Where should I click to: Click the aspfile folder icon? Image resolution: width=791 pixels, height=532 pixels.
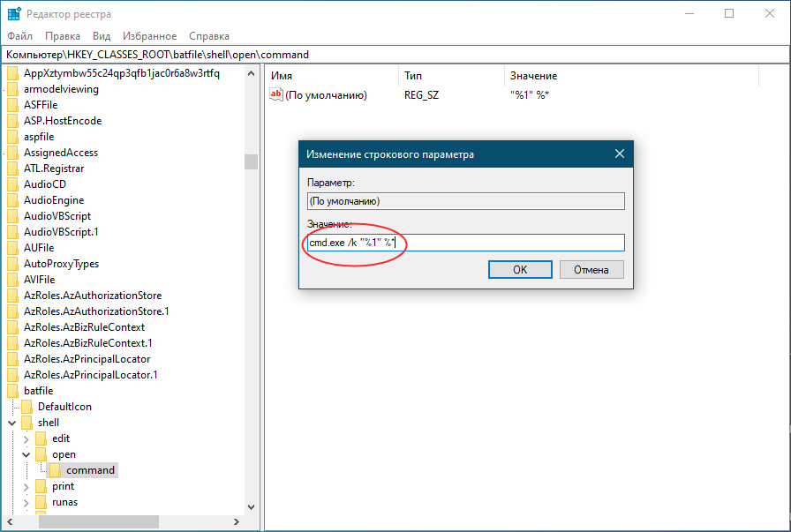(x=13, y=137)
